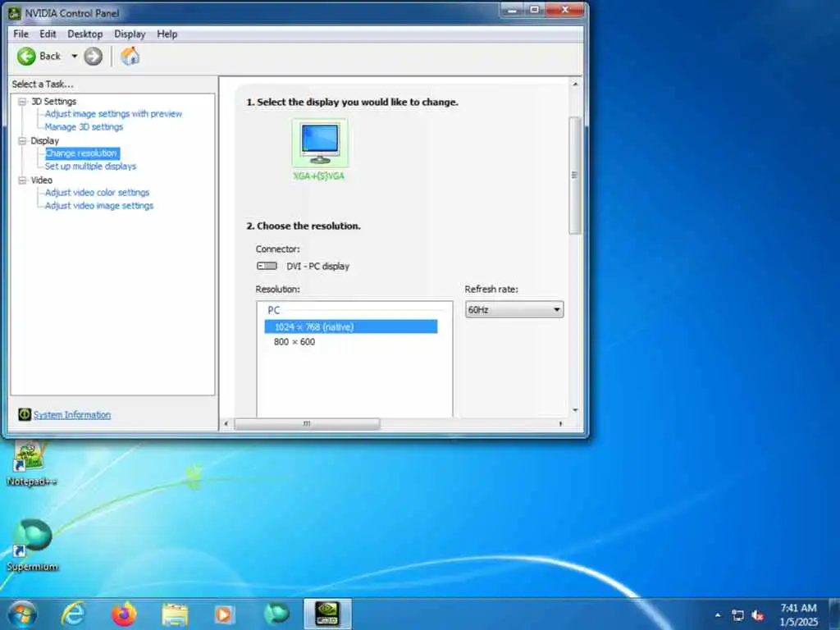The image size is (840, 630).
Task: Collapse the Display tree node
Action: [22, 141]
